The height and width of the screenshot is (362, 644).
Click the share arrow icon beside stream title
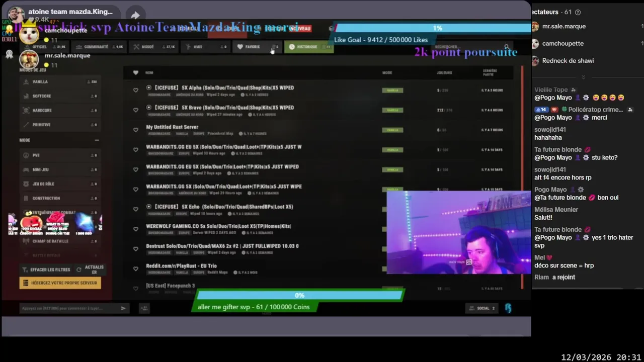point(135,15)
